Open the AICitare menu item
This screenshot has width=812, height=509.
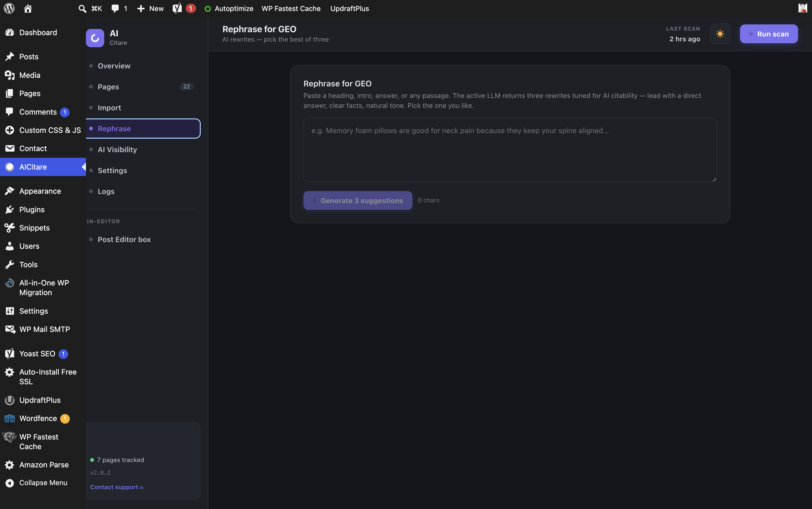pyautogui.click(x=43, y=167)
